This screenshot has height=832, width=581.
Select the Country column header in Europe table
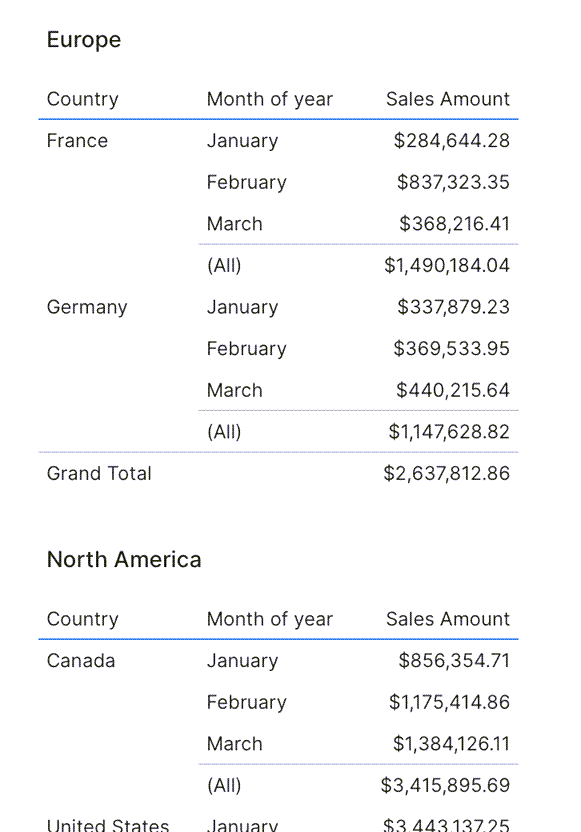pos(83,99)
